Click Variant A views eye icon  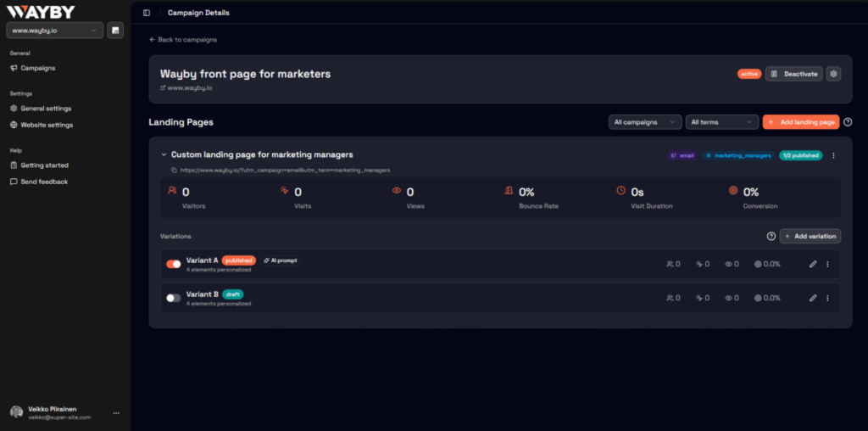[728, 264]
